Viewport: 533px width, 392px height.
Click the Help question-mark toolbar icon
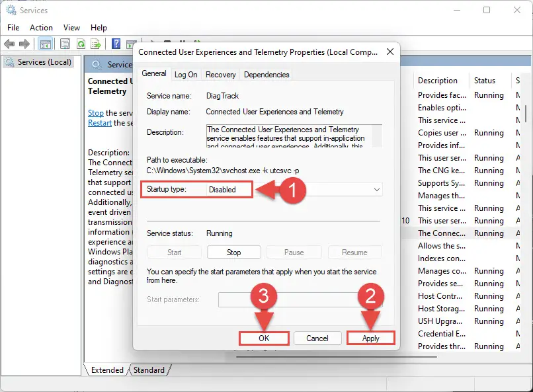click(x=115, y=44)
